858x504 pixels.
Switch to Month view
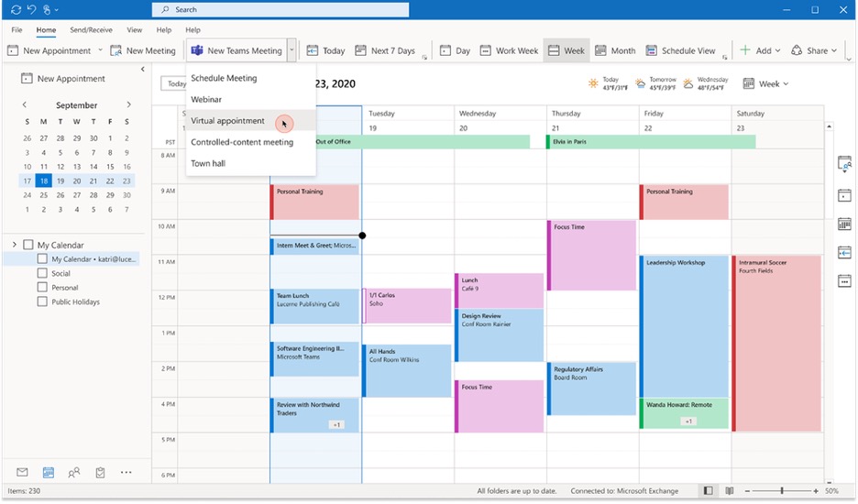click(x=615, y=50)
